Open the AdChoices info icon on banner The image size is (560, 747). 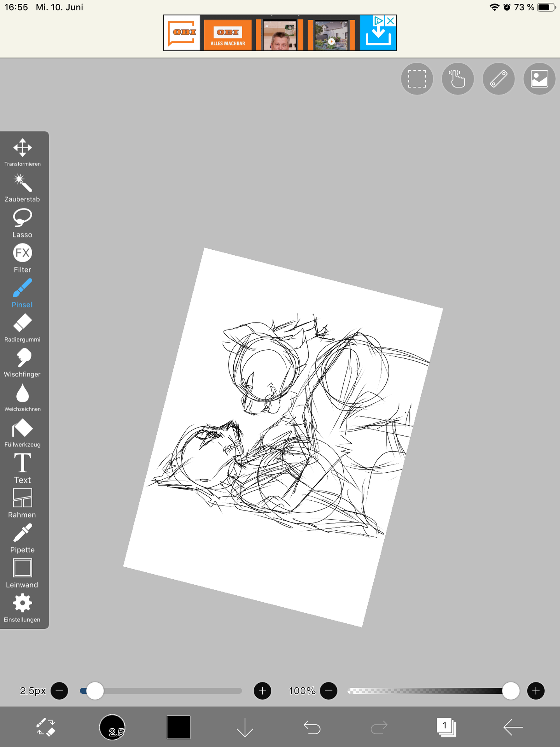379,21
